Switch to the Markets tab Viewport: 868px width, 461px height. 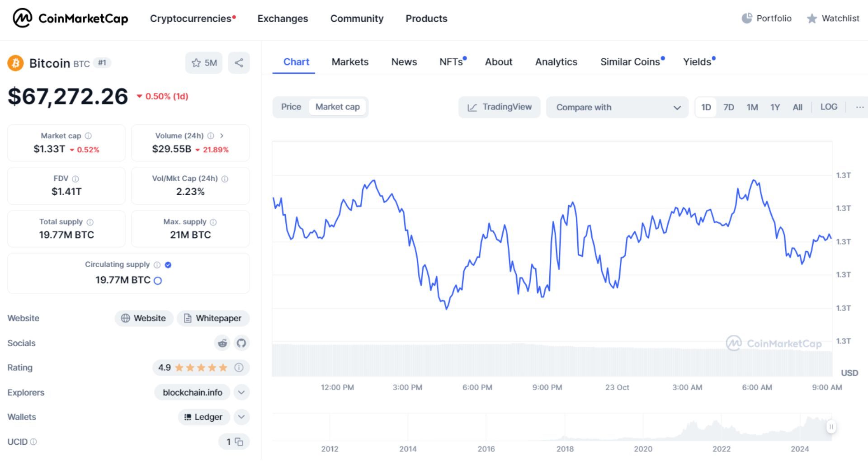(350, 62)
